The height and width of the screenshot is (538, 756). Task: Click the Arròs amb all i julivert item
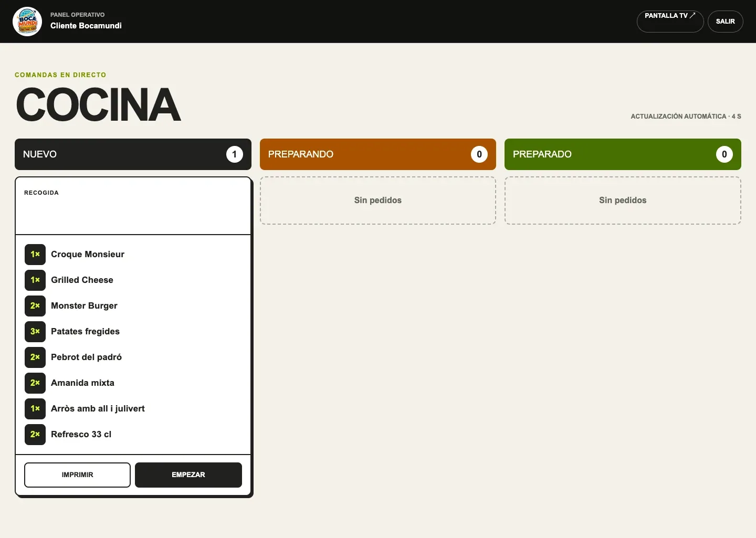98,409
